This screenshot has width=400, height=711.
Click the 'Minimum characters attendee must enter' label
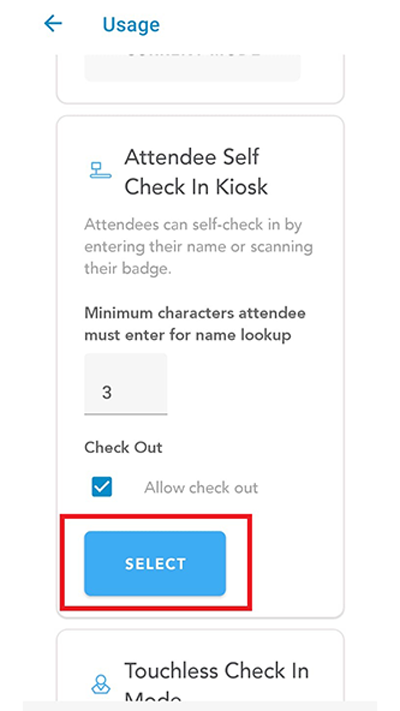(195, 325)
